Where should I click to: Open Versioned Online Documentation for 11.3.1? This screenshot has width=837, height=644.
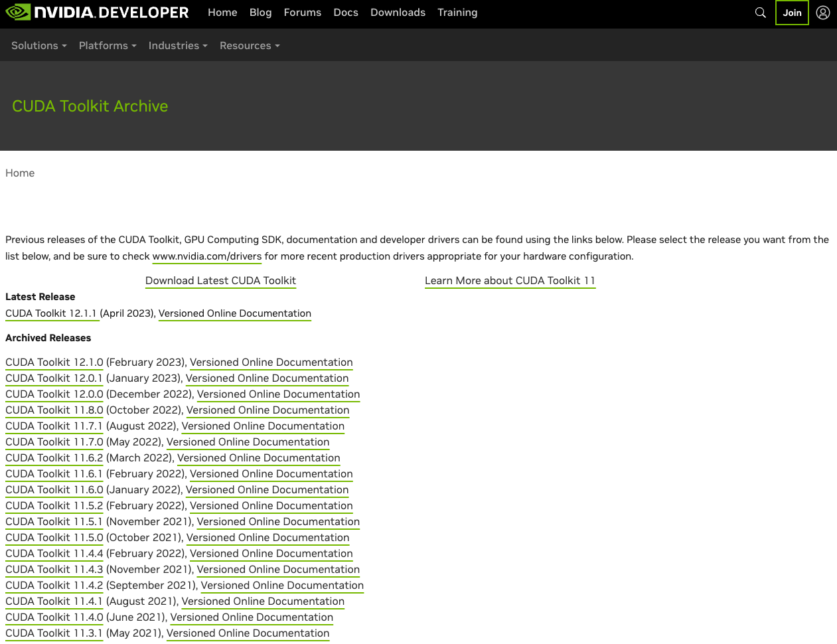click(x=248, y=633)
